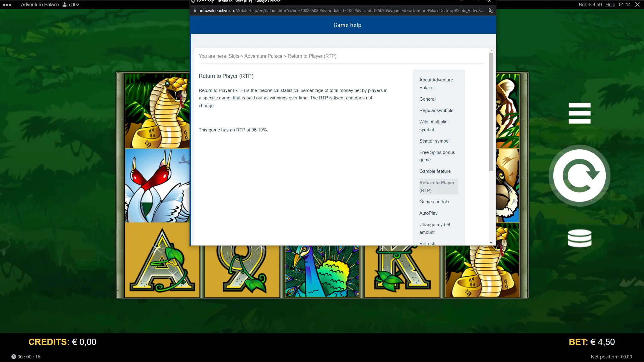Click the CREDITS € 0,00 display
This screenshot has height=362, width=644.
[62, 342]
